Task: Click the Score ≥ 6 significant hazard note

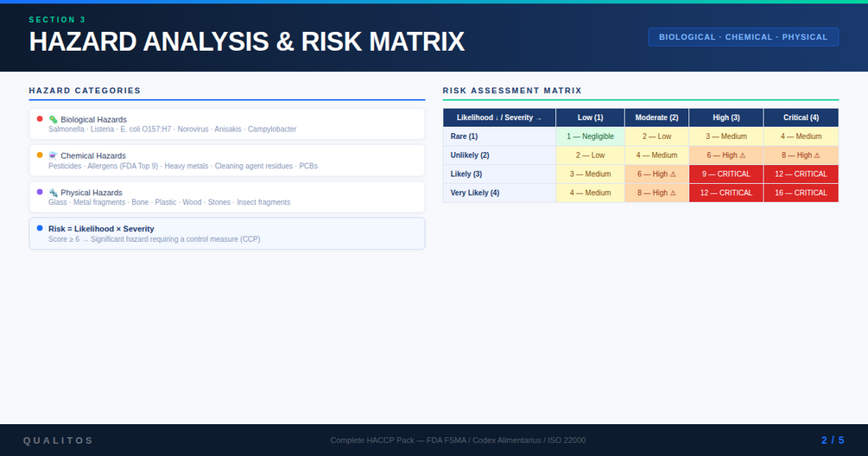Action: point(154,239)
